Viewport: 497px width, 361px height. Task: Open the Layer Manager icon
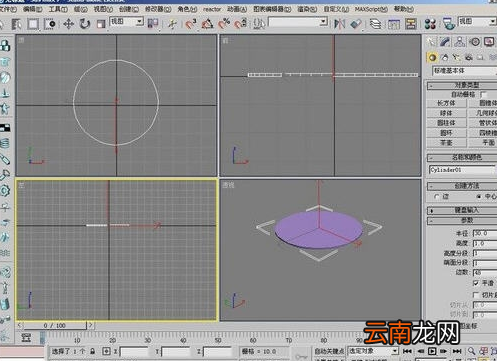[375, 24]
